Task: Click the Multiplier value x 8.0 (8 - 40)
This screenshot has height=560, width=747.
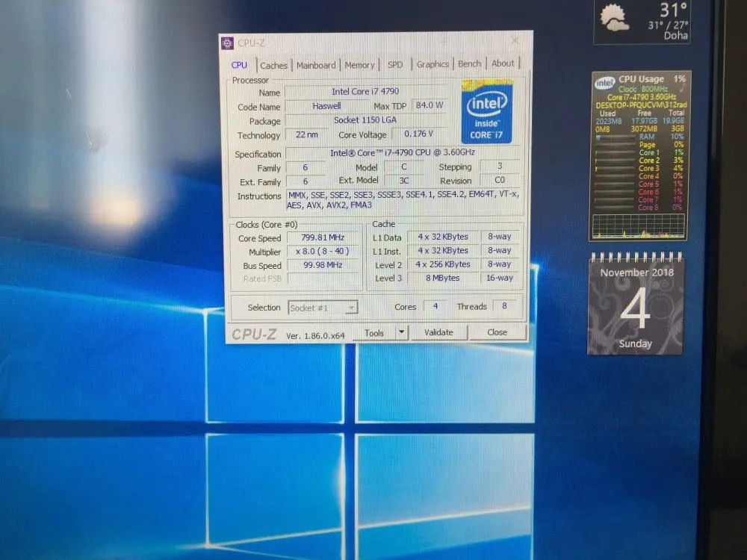Action: click(x=323, y=251)
